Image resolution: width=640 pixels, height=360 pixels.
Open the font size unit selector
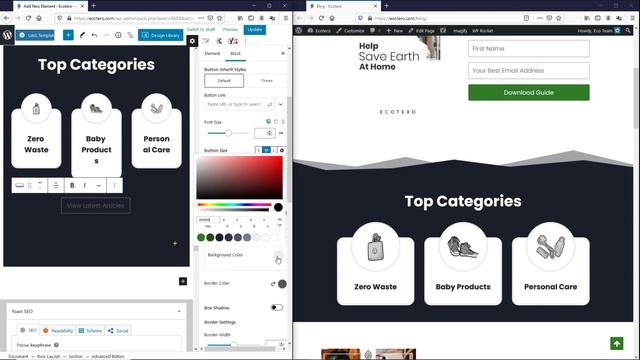pos(281,133)
